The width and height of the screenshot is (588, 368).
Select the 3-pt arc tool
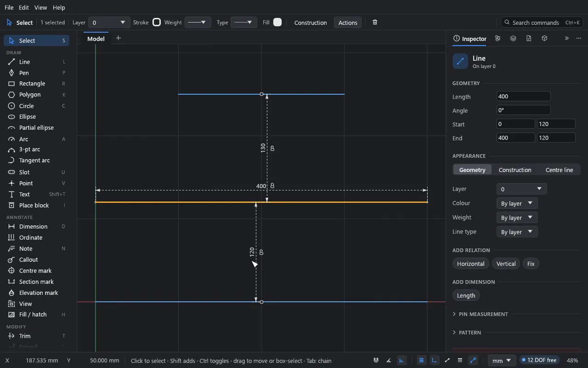(37, 149)
